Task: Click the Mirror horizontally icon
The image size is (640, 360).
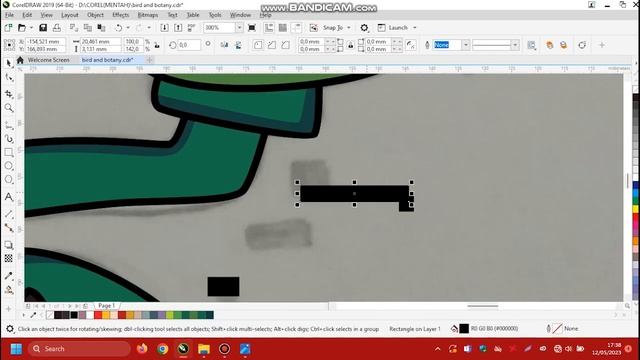Action: [x=224, y=45]
